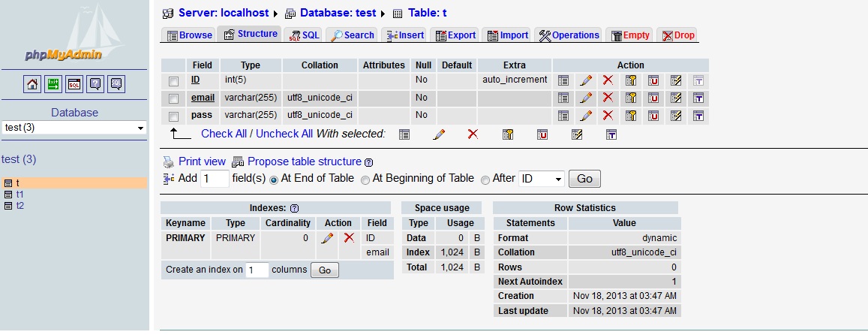The image size is (868, 335).
Task: Select table t1 in the sidebar
Action: coord(20,195)
